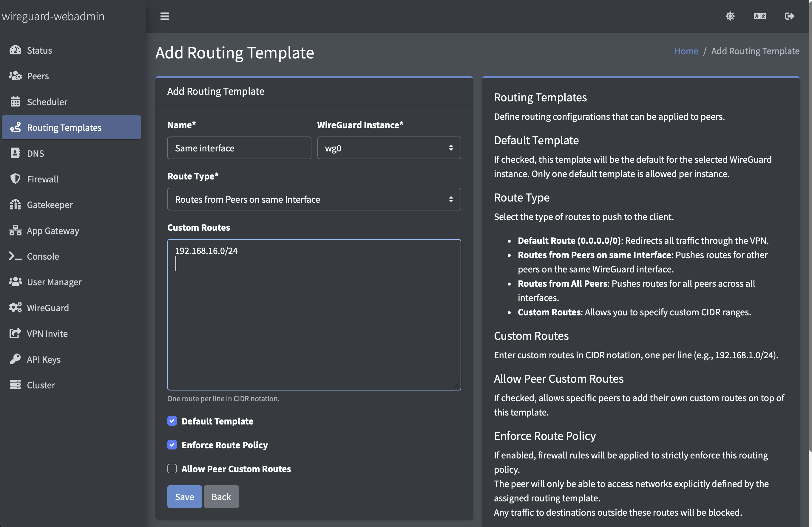The width and height of the screenshot is (812, 527).
Task: Open the WireGuard gears icon
Action: pyautogui.click(x=15, y=308)
